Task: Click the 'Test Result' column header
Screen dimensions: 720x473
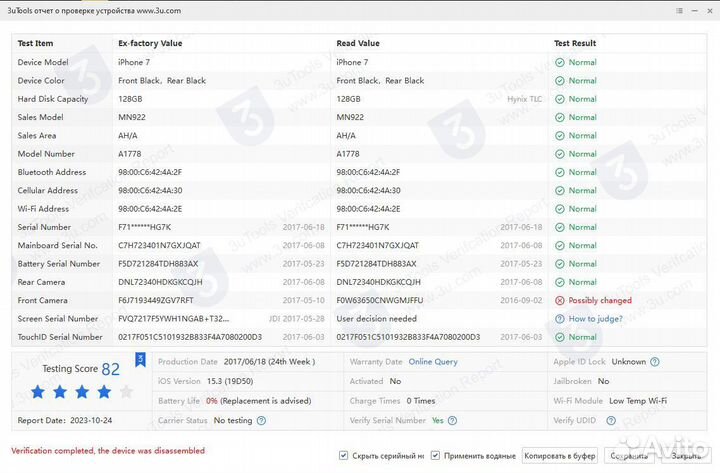Action: [x=575, y=44]
